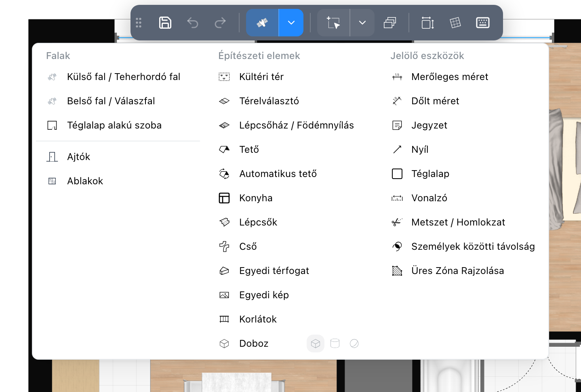Viewport: 581px width, 392px height.
Task: Select the Doboz box tool
Action: [254, 344]
